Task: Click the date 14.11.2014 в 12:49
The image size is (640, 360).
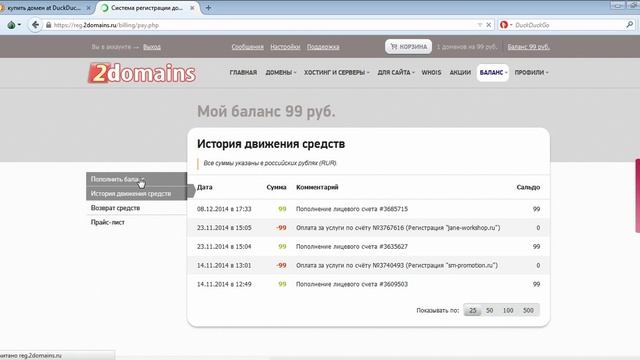Action: (224, 284)
